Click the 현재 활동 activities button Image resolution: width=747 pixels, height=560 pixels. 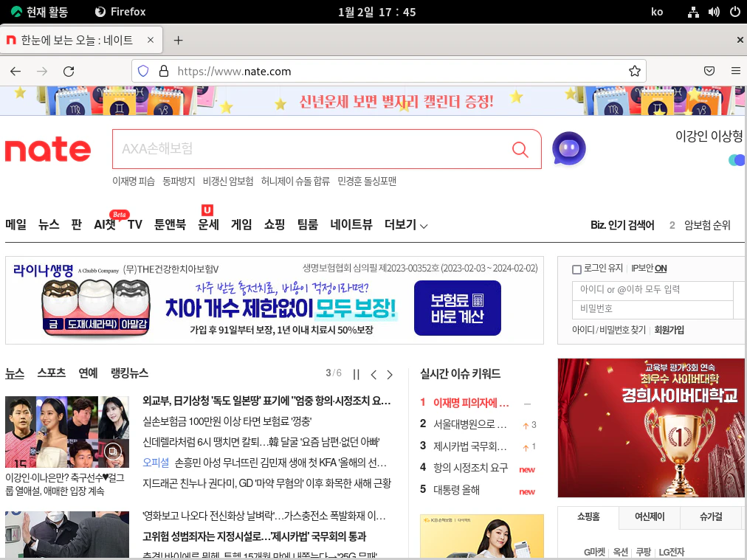39,12
